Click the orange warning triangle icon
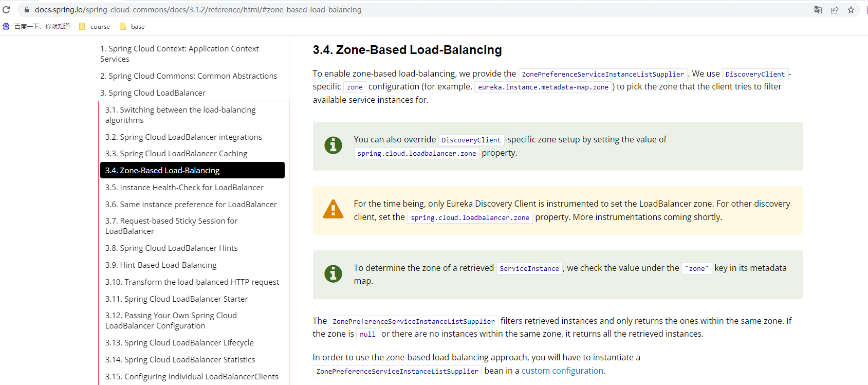The image size is (868, 385). pos(333,209)
